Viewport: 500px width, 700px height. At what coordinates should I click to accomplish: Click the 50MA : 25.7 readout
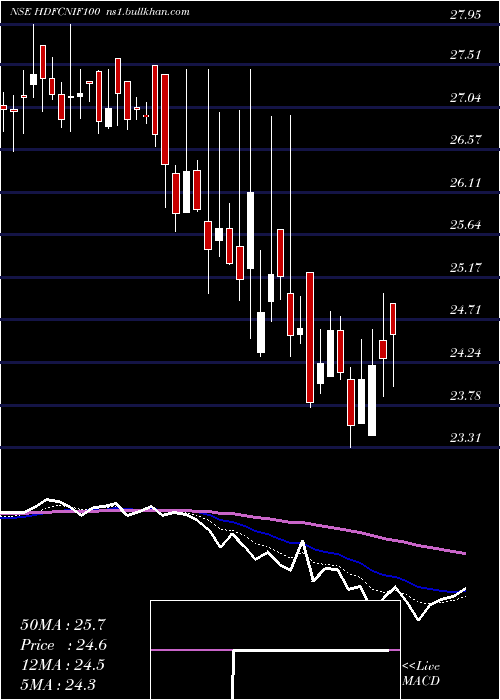pos(63,625)
